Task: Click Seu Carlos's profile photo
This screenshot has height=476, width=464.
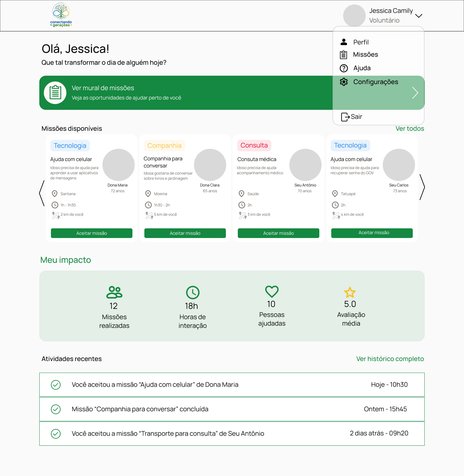Action: point(399,165)
